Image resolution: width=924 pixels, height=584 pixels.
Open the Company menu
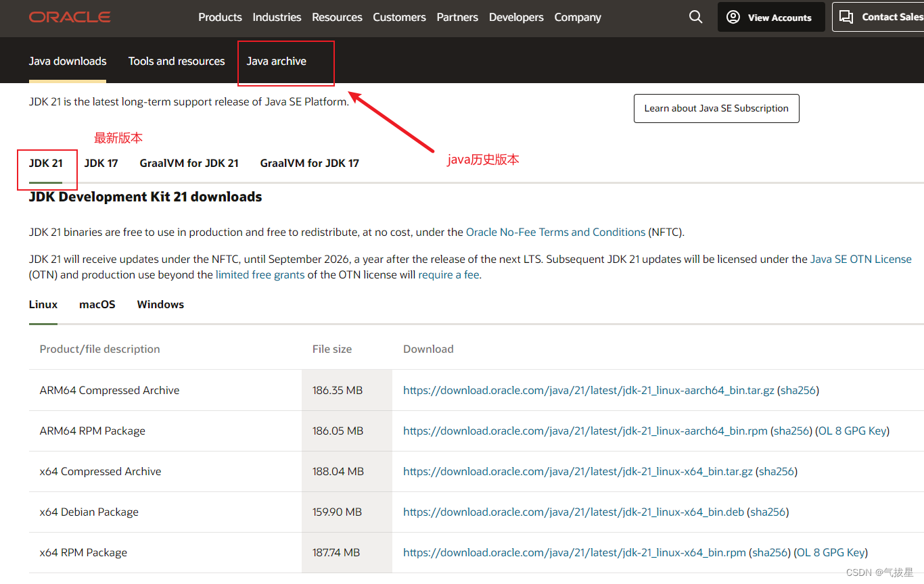coord(578,17)
